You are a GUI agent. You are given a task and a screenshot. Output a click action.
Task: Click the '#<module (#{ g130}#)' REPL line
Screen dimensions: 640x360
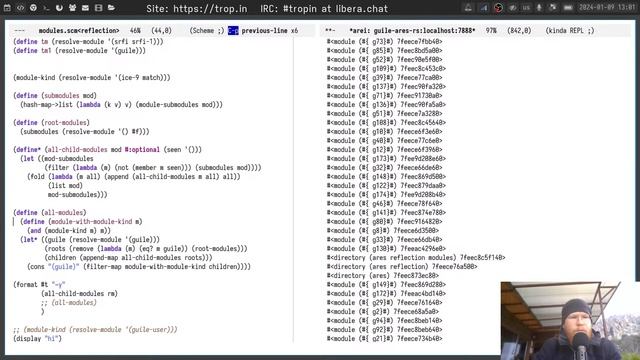pyautogui.click(x=386, y=249)
